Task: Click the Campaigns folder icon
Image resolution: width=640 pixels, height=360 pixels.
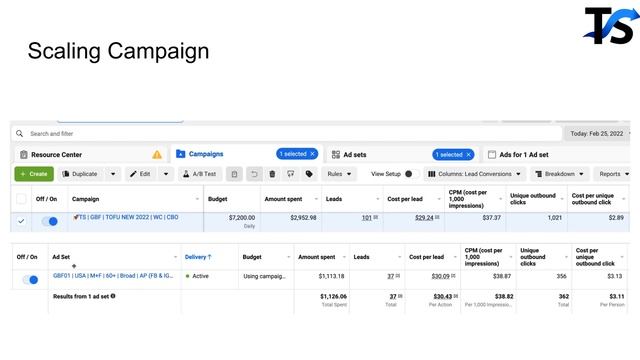Action: 180,154
